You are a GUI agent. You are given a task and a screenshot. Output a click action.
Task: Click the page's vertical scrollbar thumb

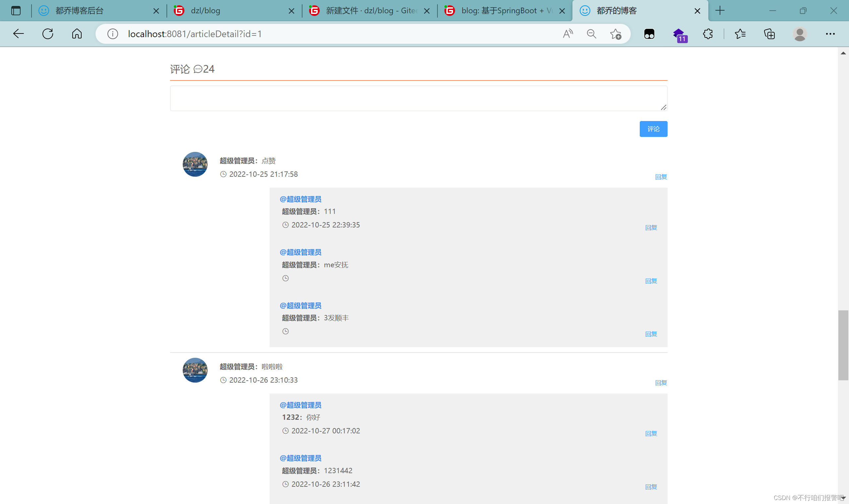coord(843,345)
